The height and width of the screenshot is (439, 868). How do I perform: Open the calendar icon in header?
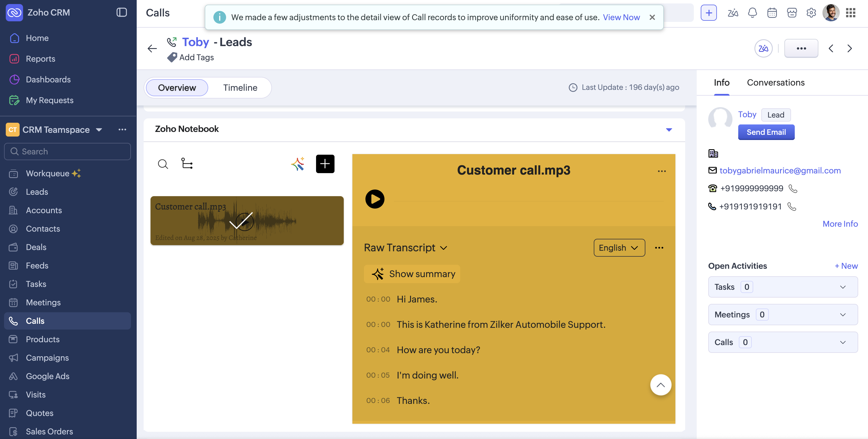coord(772,13)
